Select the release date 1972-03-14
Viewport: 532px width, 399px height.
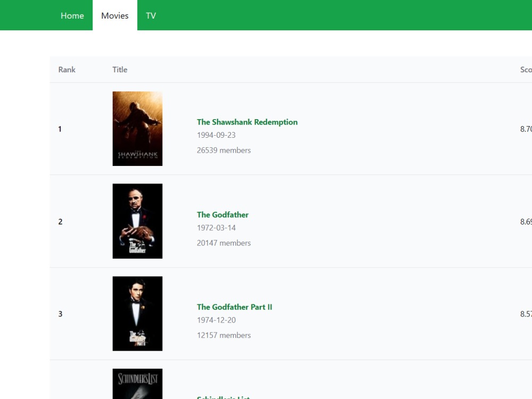pyautogui.click(x=216, y=228)
